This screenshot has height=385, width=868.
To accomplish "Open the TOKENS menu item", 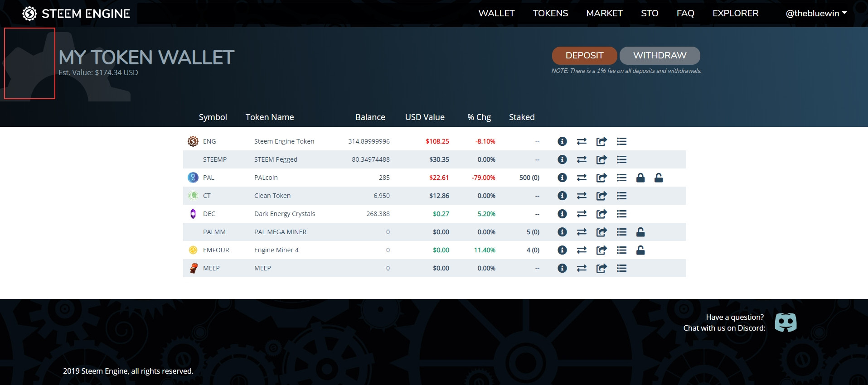I will pos(550,14).
